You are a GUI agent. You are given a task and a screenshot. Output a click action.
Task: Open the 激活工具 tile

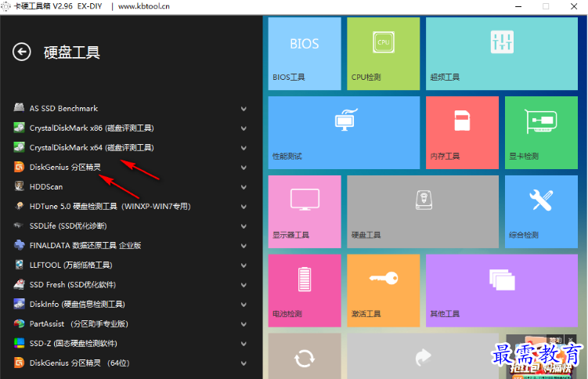click(x=383, y=291)
